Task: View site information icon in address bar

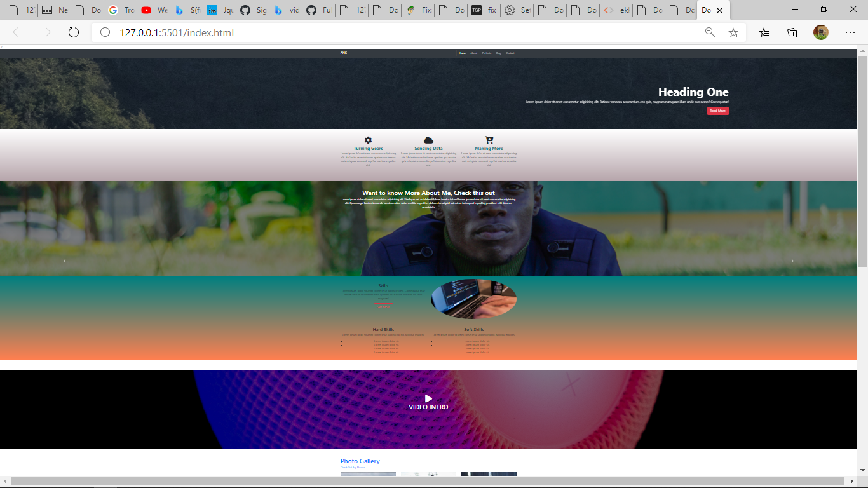Action: point(105,32)
